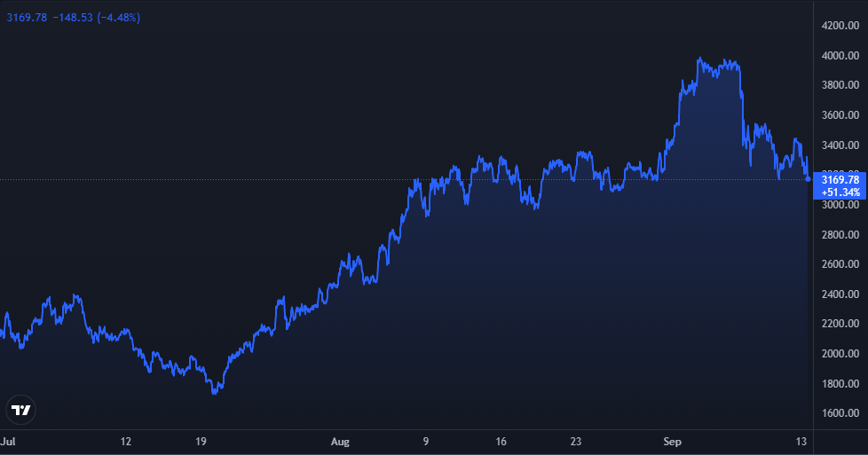Select the Aug label on time axis
The width and height of the screenshot is (868, 455).
340,440
